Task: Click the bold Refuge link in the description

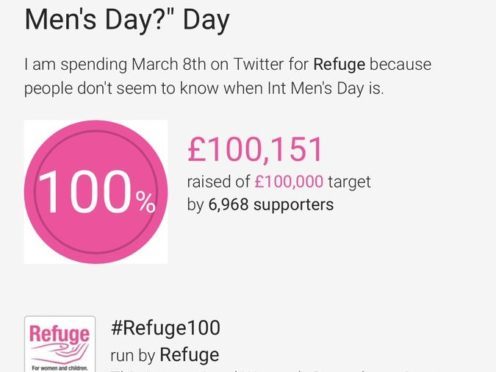Action: pyautogui.click(x=339, y=64)
